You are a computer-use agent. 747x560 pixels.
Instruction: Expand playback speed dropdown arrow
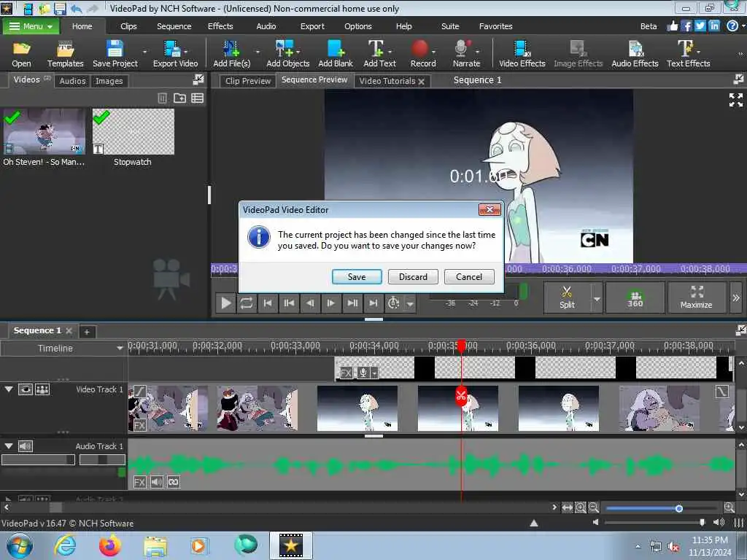(410, 303)
